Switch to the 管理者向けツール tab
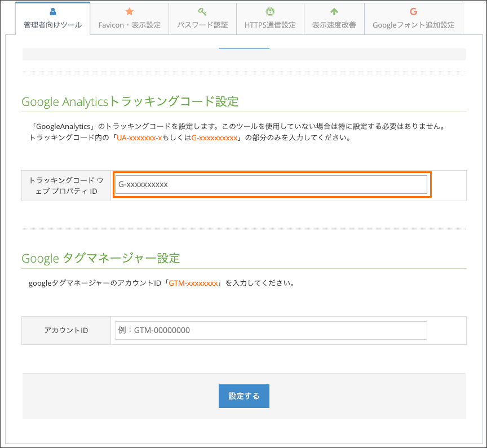 pyautogui.click(x=53, y=19)
